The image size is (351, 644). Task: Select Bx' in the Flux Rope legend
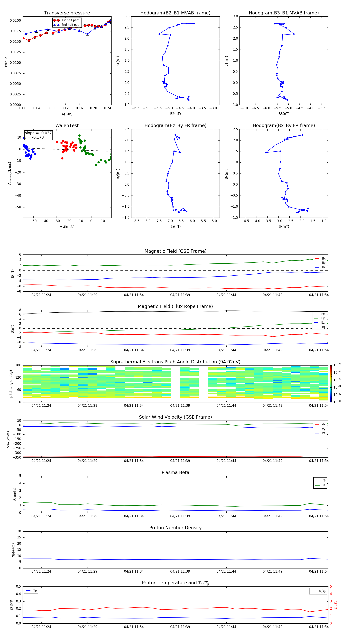pyautogui.click(x=320, y=314)
